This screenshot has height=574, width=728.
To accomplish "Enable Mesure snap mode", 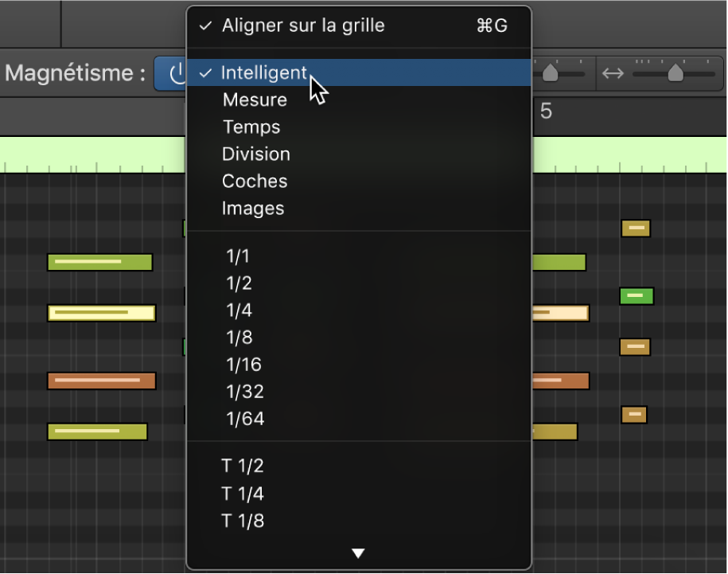I will click(255, 100).
